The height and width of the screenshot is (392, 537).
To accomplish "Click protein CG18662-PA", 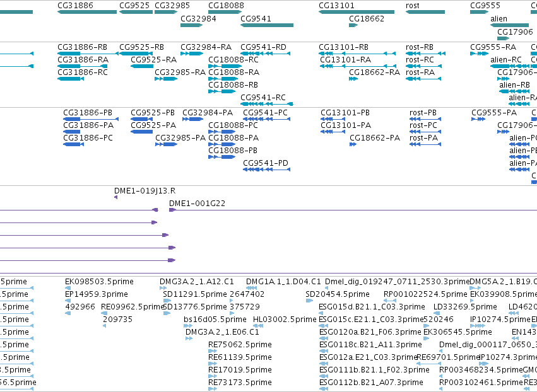I will (x=375, y=138).
